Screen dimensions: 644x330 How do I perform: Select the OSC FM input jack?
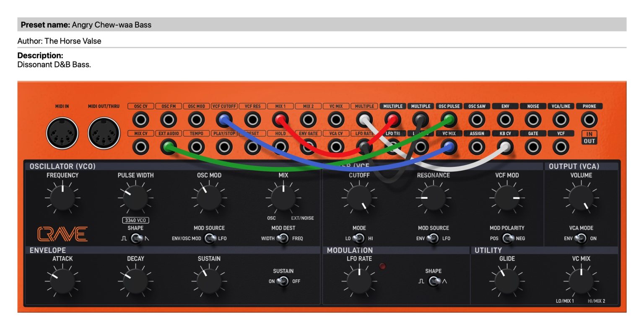(x=169, y=120)
